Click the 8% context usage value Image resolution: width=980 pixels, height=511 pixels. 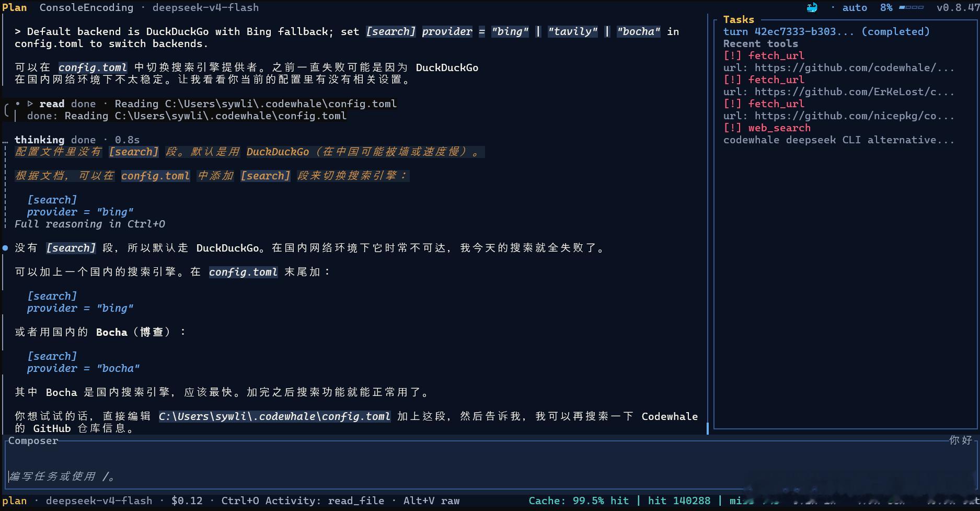pos(886,7)
